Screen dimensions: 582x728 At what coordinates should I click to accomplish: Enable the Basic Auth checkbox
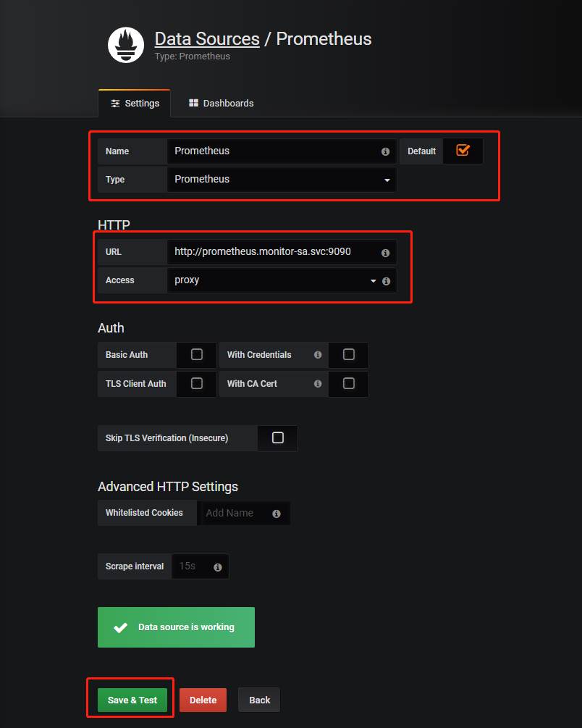click(196, 355)
